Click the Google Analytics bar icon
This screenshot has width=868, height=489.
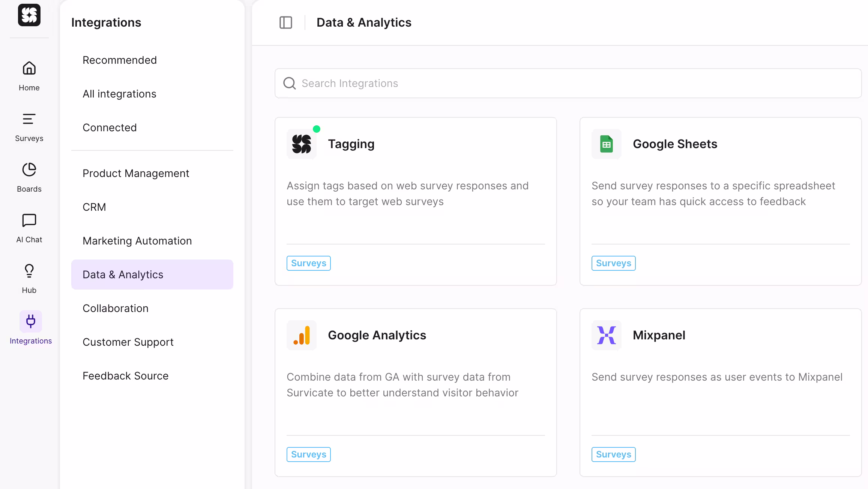tap(302, 335)
